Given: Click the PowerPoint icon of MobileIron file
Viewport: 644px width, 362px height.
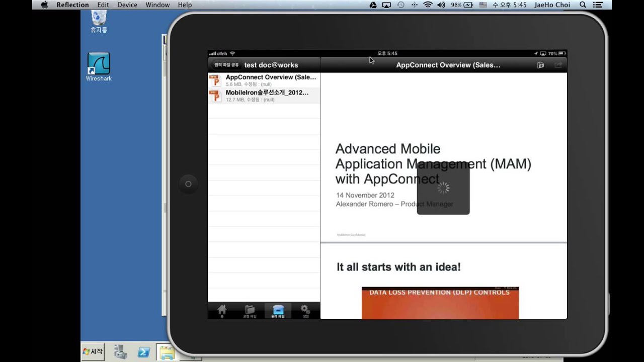Looking at the screenshot, I should 215,96.
